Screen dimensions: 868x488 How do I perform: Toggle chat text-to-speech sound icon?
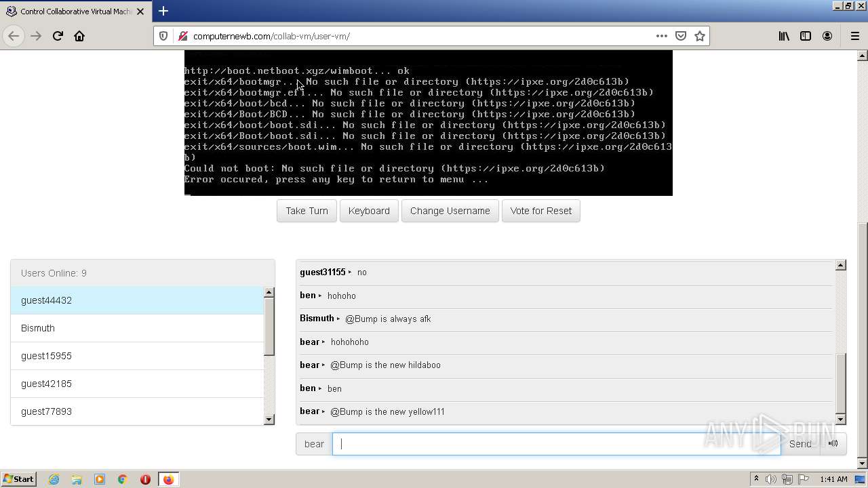pos(833,444)
